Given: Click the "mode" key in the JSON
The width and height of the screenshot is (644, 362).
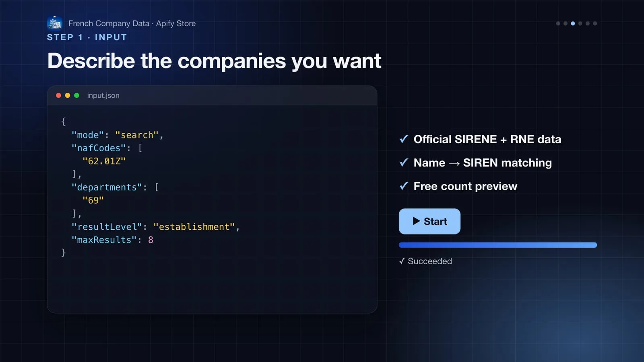Looking at the screenshot, I should [x=88, y=135].
